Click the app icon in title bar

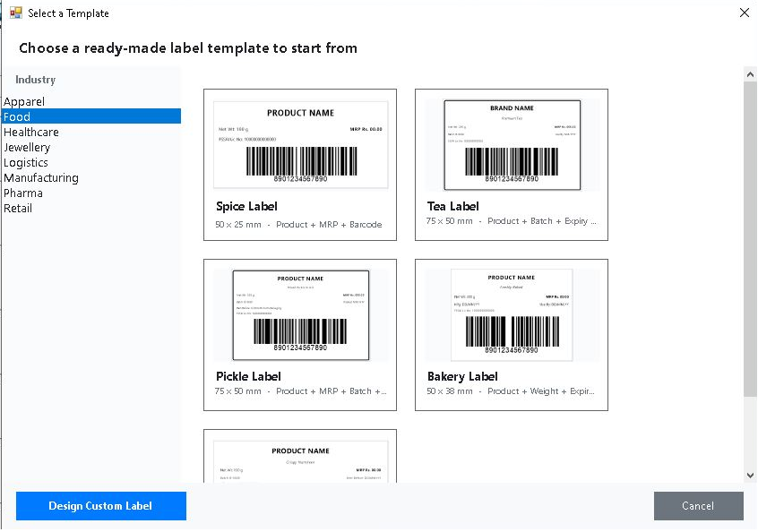16,13
